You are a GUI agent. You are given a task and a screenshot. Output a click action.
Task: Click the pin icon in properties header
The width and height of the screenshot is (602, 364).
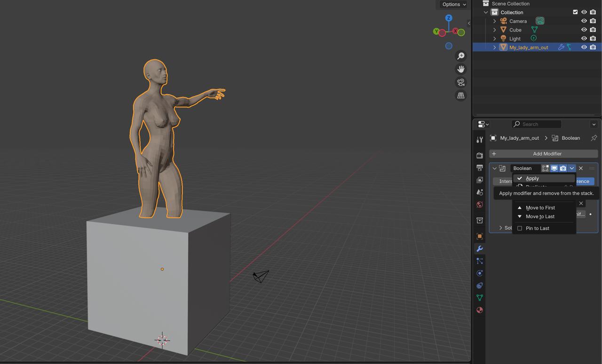(594, 138)
